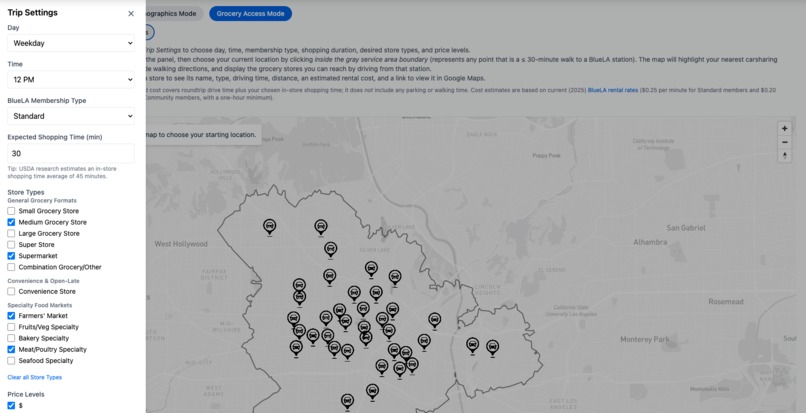Click the Specialty Food Markets subheading
The height and width of the screenshot is (413, 806).
point(40,305)
